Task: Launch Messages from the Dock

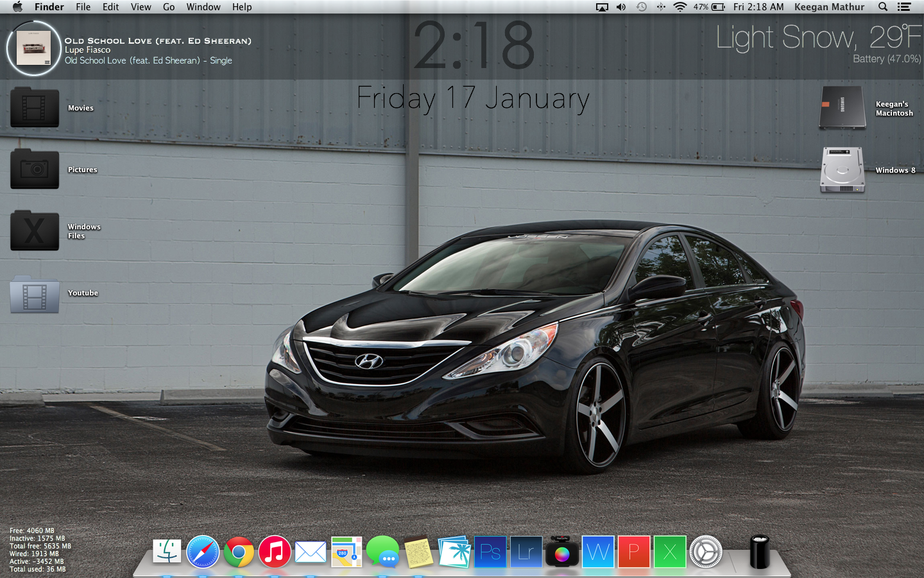Action: point(383,552)
